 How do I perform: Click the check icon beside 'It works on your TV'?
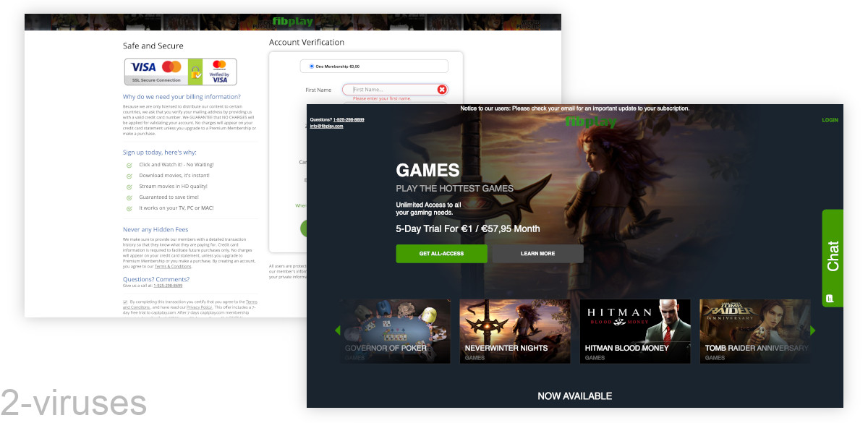point(129,208)
